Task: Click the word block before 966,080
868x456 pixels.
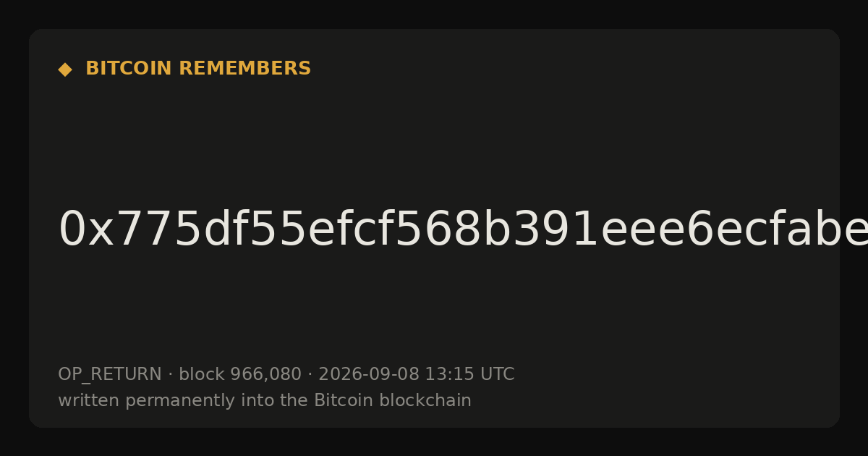Action: click(202, 374)
